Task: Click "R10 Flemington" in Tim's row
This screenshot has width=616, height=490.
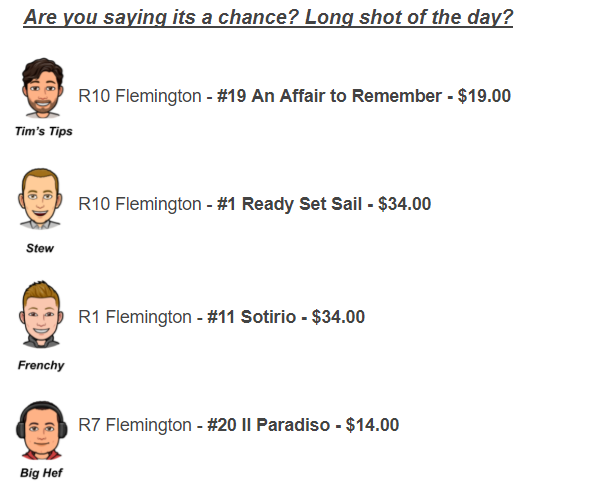Action: (x=140, y=96)
